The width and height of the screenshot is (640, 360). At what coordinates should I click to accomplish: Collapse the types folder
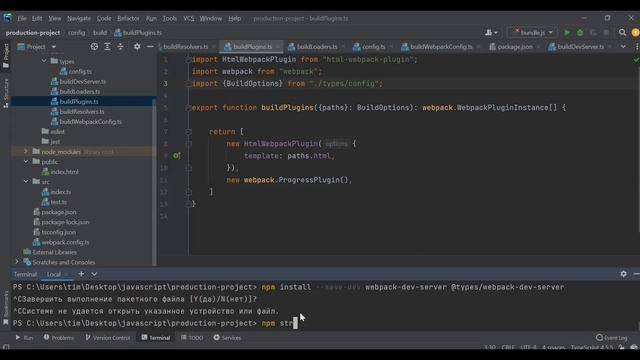pos(44,61)
